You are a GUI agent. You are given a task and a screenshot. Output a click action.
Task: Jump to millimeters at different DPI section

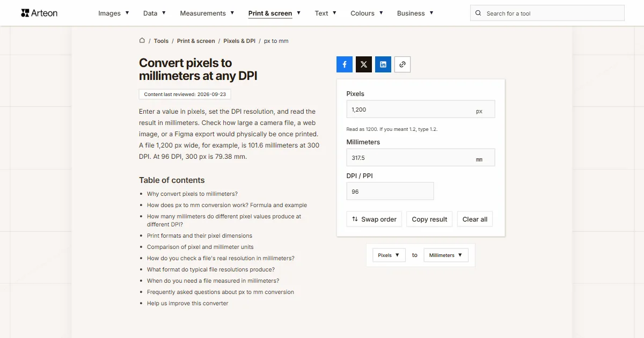pyautogui.click(x=224, y=221)
